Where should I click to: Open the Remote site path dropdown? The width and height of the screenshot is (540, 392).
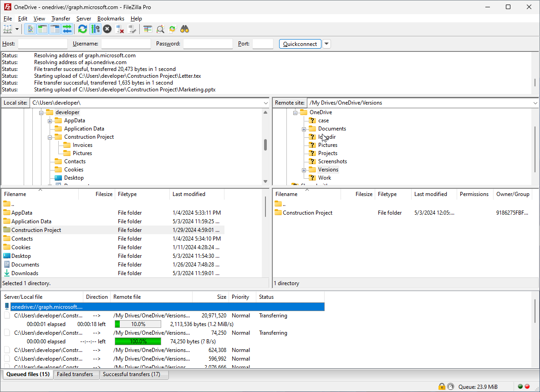[535, 103]
